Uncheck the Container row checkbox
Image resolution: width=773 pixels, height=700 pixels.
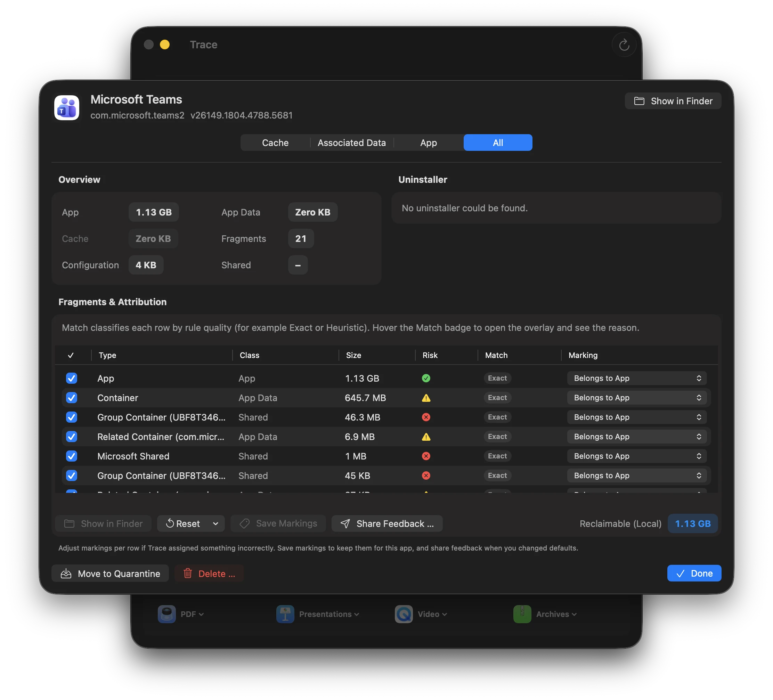pyautogui.click(x=72, y=398)
